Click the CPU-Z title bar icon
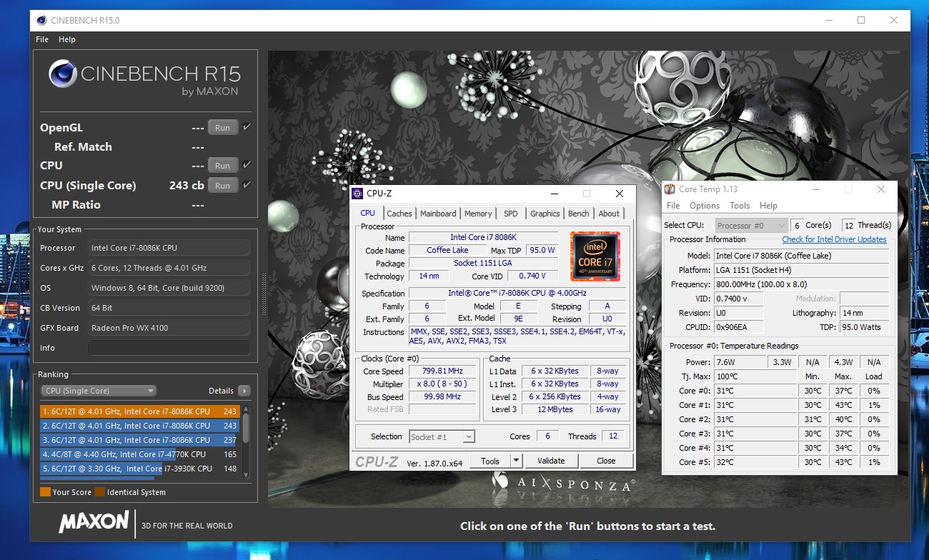929x560 pixels. coord(357,194)
